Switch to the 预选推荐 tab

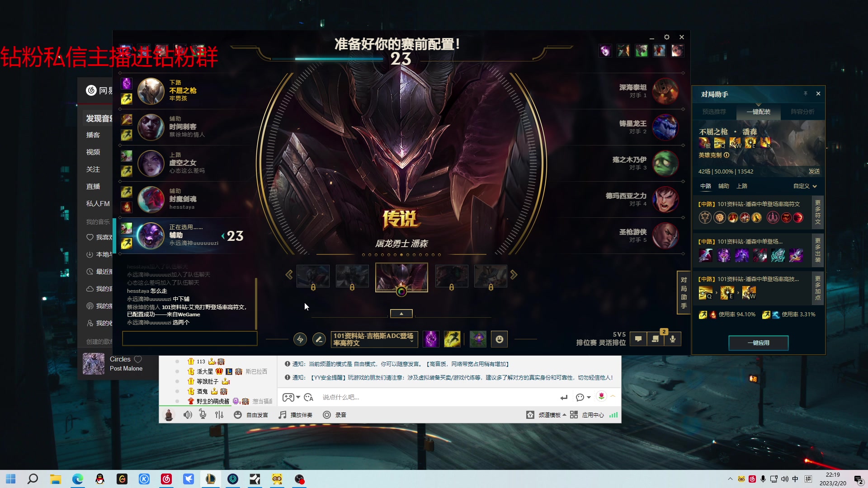[714, 112]
